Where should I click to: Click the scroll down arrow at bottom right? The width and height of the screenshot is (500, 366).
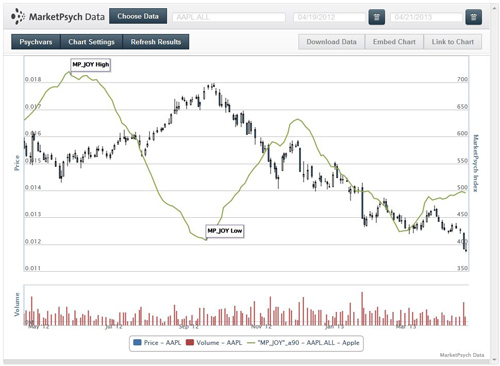(494, 360)
